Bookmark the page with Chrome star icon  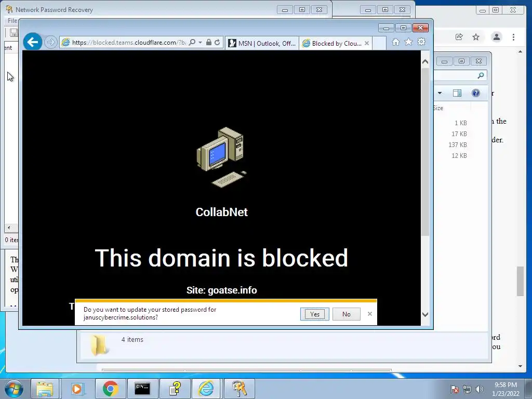476,37
